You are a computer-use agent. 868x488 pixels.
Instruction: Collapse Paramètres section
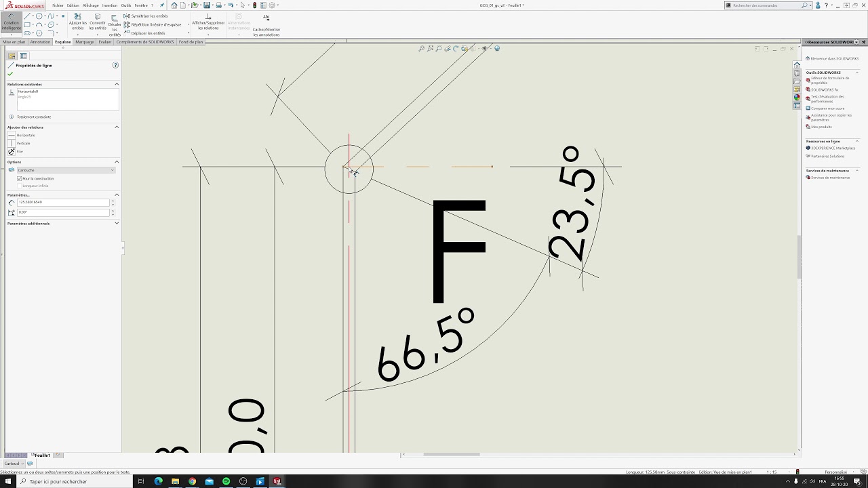(117, 195)
